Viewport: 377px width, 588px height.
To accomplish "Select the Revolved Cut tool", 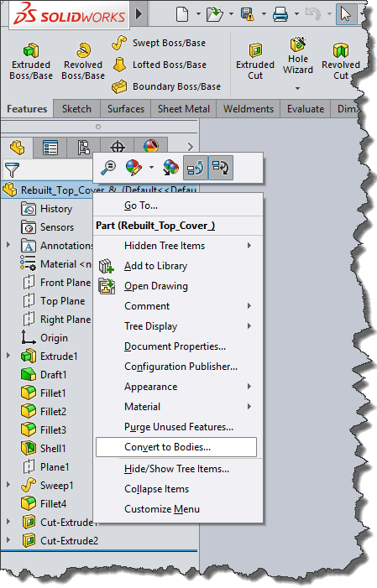I will [341, 62].
